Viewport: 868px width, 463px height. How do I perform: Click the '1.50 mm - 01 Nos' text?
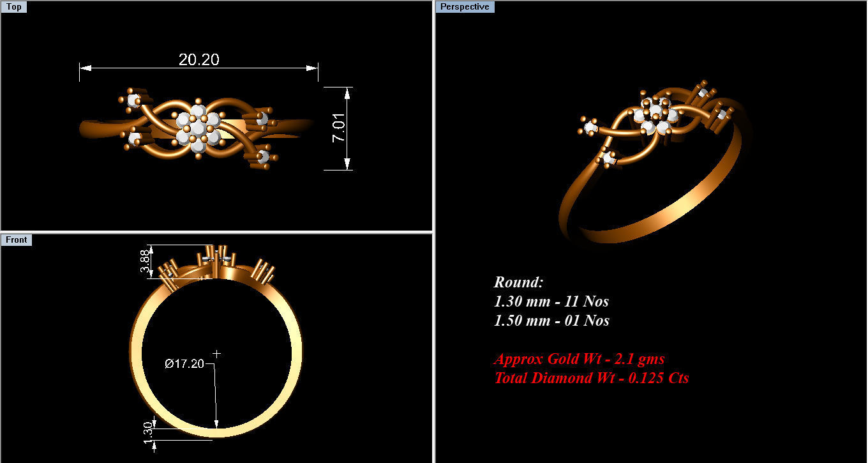pos(551,321)
